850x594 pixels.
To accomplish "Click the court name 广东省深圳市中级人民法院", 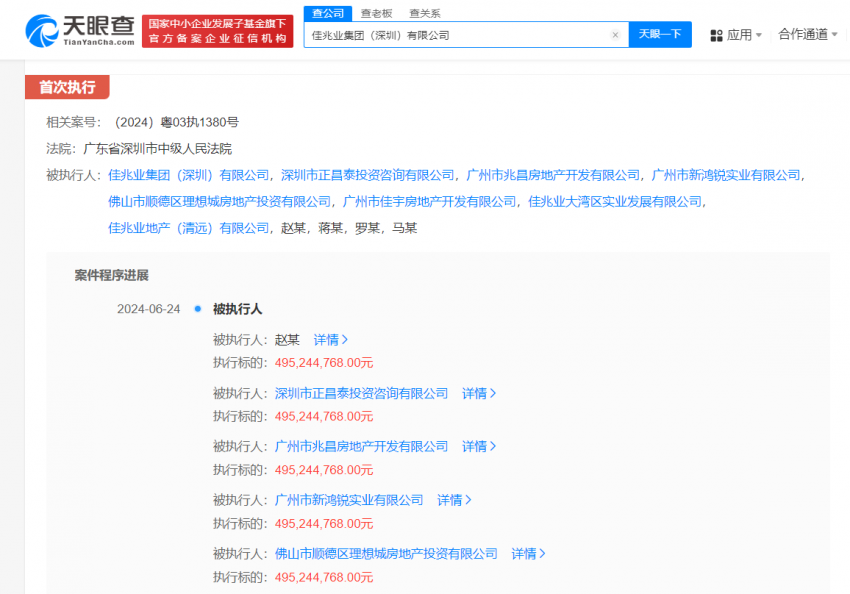I will click(x=157, y=148).
